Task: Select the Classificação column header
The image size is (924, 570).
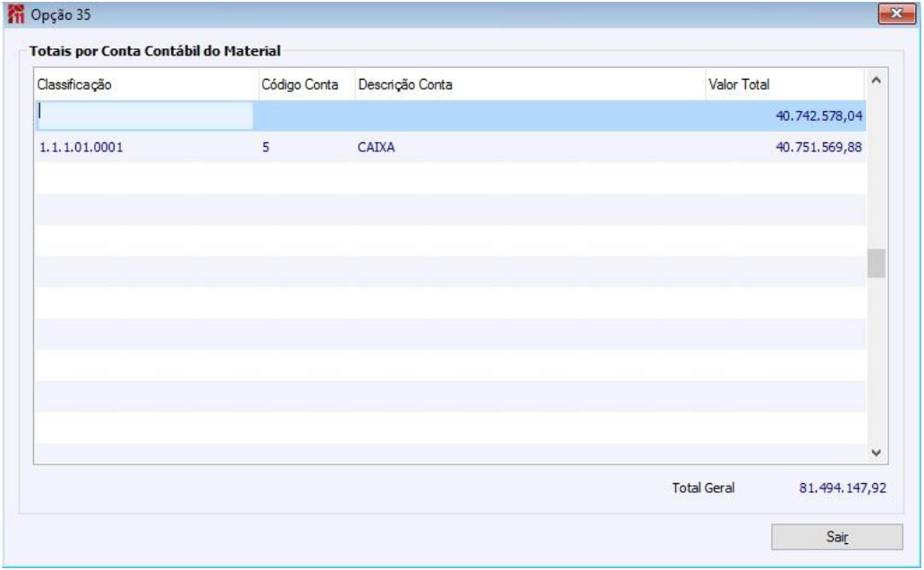Action: [147, 84]
